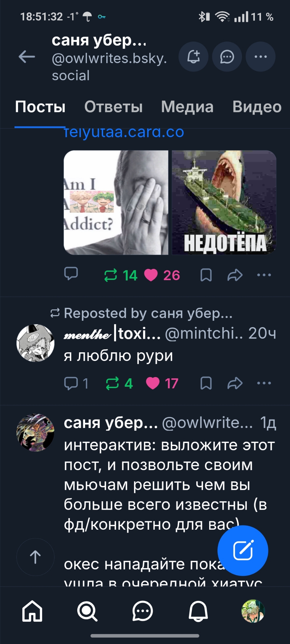Switch to the Медиа tab

tap(187, 107)
